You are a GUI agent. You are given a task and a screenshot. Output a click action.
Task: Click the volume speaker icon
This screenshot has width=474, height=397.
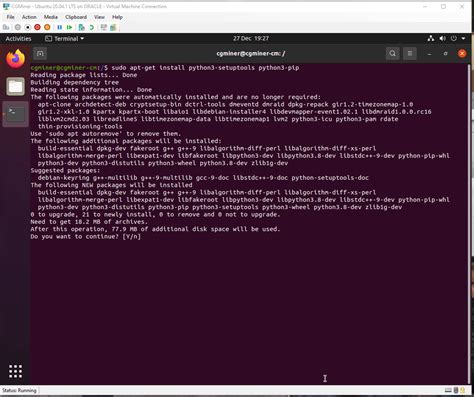pos(442,39)
